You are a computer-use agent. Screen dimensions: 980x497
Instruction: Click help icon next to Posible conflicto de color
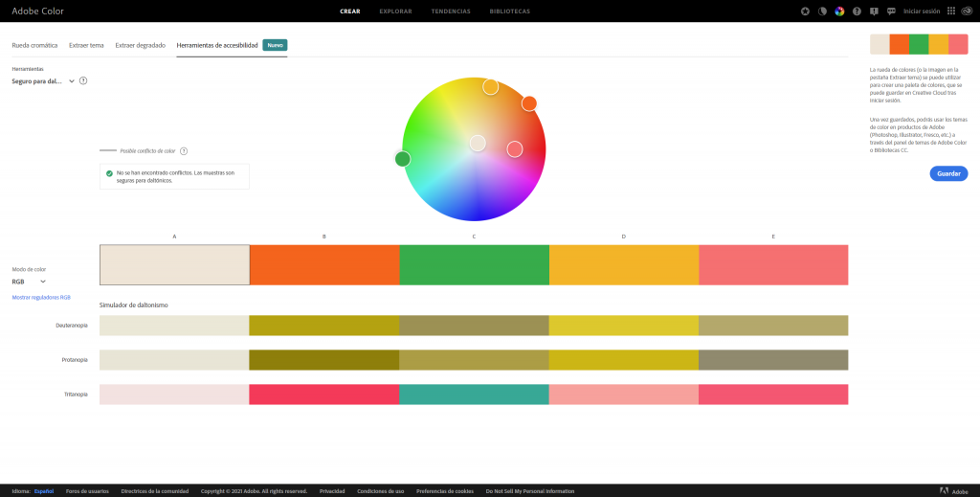(x=184, y=151)
